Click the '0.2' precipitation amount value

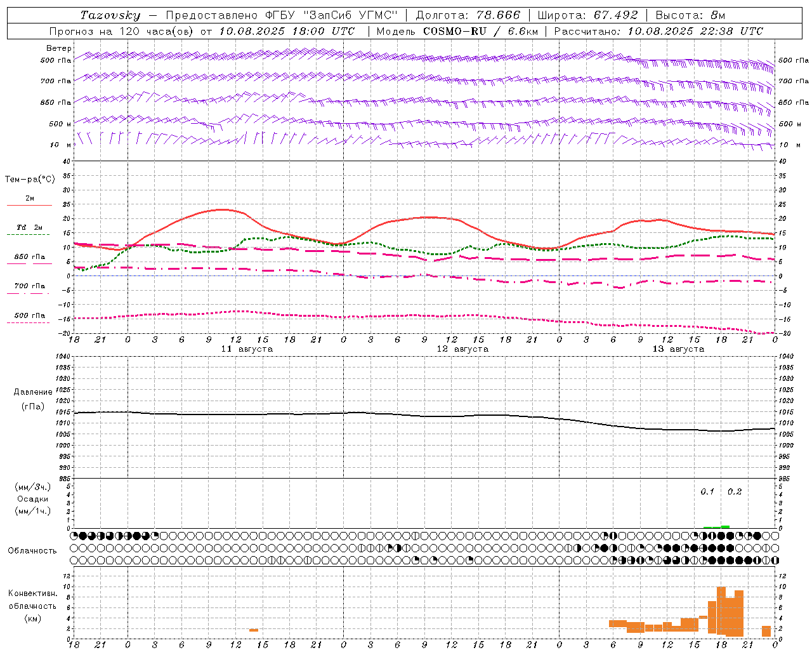(735, 492)
